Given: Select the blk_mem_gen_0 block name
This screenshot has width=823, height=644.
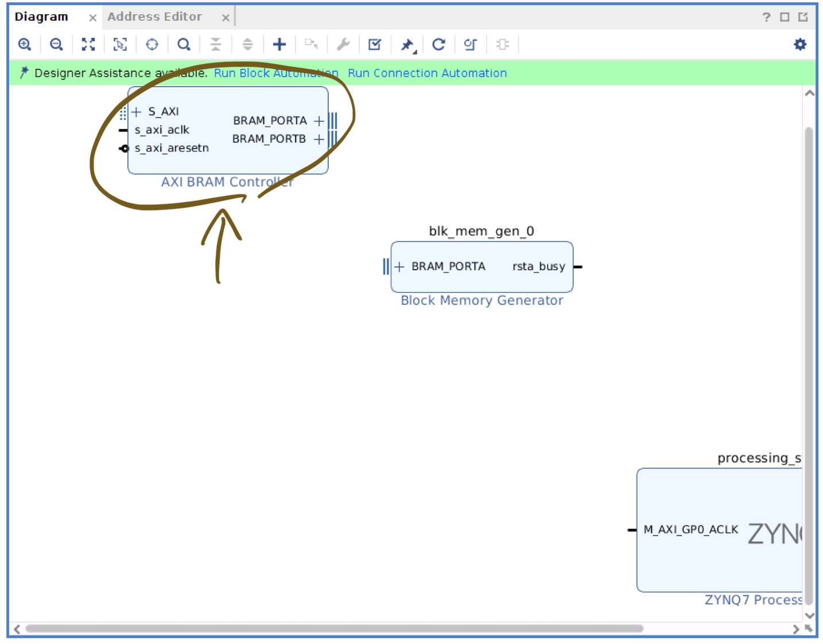Looking at the screenshot, I should [482, 231].
